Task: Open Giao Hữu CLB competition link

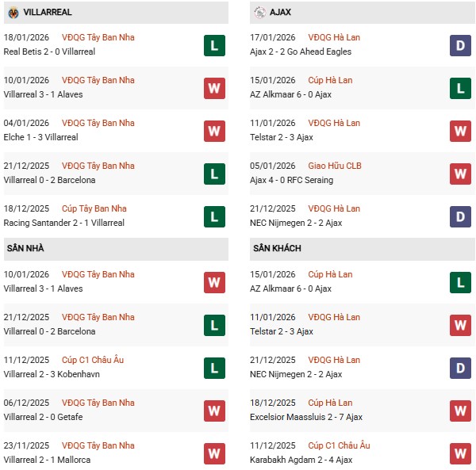Action: [x=337, y=166]
